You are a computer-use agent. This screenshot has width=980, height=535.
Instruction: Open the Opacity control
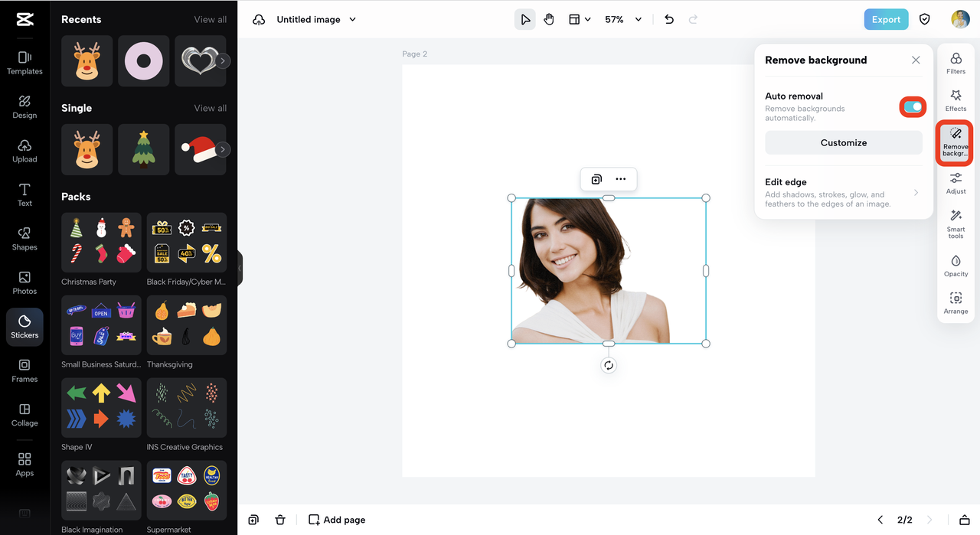click(x=955, y=266)
